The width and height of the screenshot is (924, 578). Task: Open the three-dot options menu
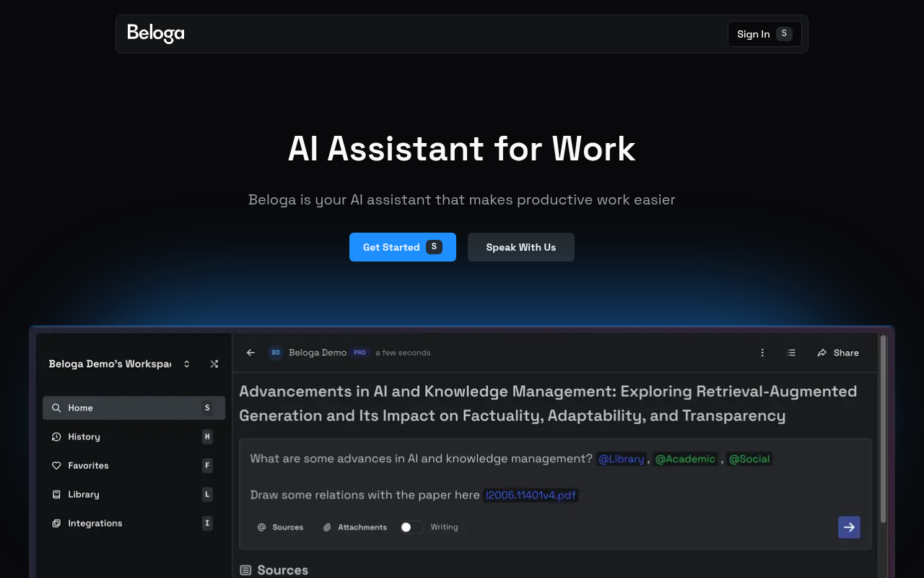click(762, 353)
